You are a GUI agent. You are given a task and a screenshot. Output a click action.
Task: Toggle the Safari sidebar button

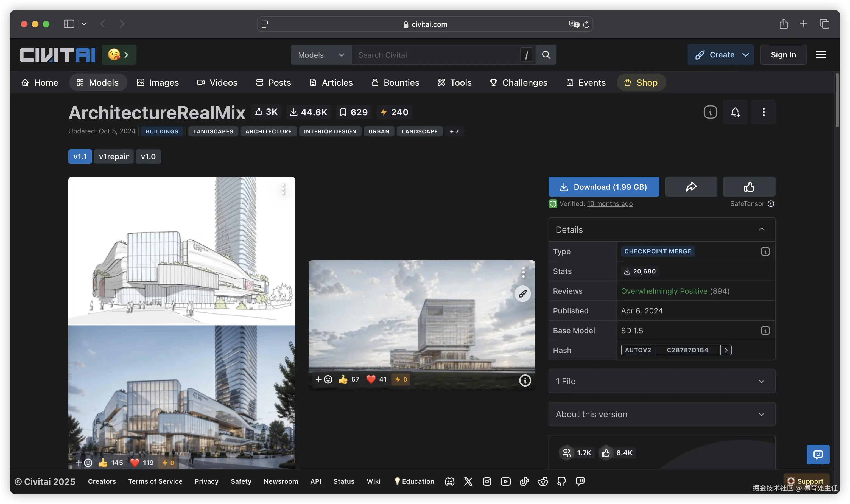click(x=69, y=24)
